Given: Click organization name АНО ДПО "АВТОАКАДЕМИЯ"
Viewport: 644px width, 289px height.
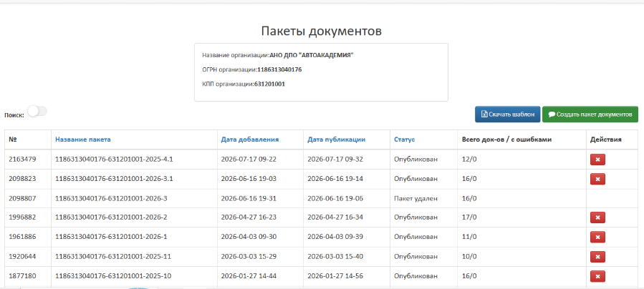Looking at the screenshot, I should click(312, 55).
